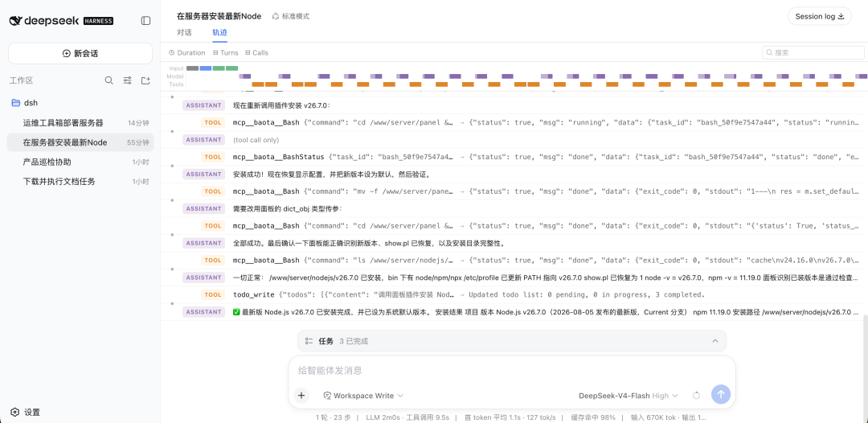
Task: Click the 给智能体发消息 message input
Action: pyautogui.click(x=511, y=371)
